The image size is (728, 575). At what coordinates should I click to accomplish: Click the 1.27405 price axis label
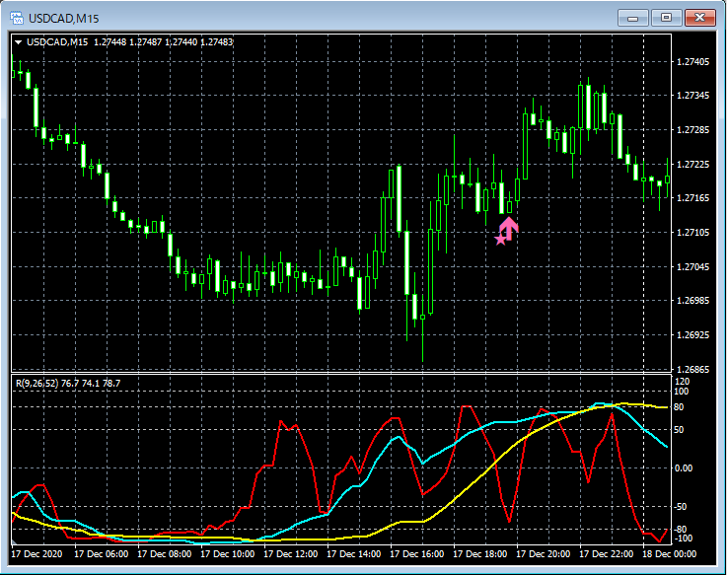[692, 62]
